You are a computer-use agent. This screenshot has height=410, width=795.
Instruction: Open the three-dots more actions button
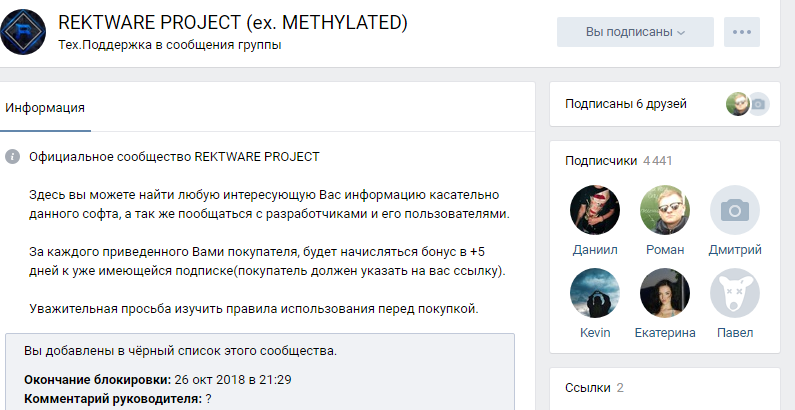coord(741,32)
